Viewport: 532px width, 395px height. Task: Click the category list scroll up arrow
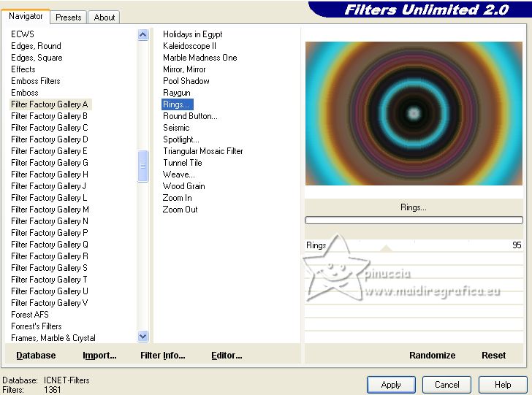pyautogui.click(x=142, y=34)
